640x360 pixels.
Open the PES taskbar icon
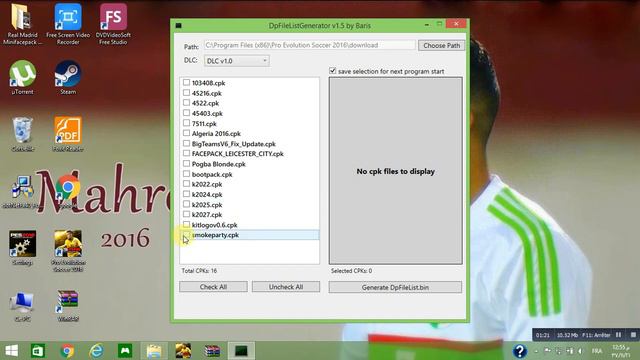pos(183,351)
